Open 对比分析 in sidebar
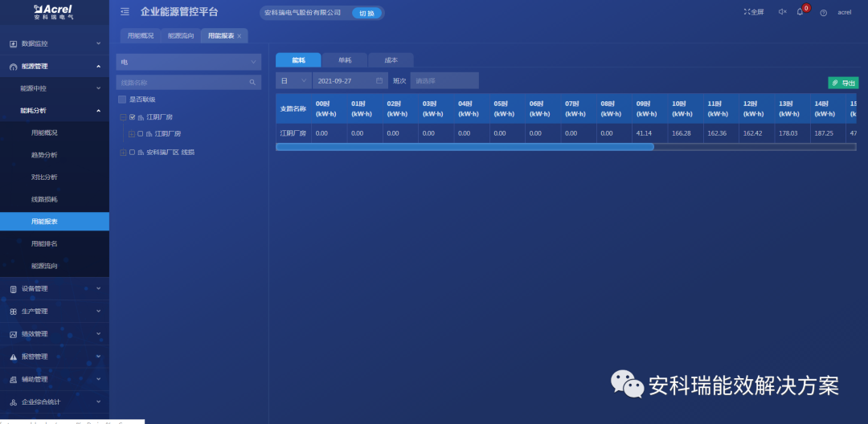The width and height of the screenshot is (868, 424). [x=44, y=177]
